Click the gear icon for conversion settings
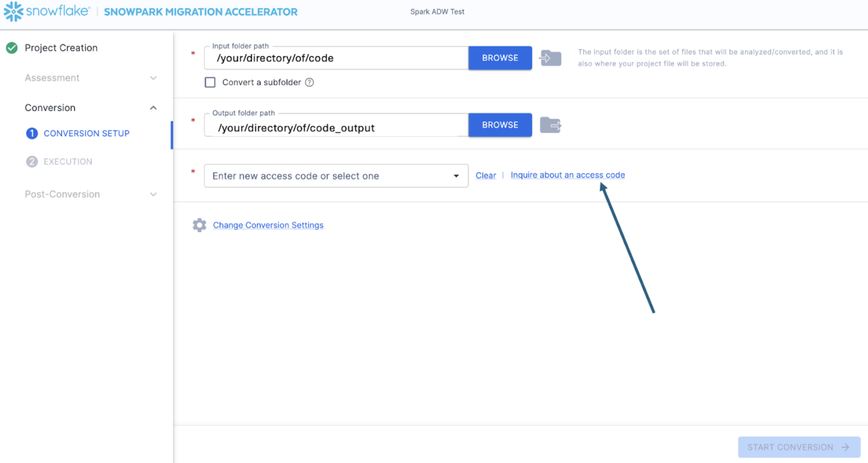The width and height of the screenshot is (868, 463). click(x=199, y=225)
